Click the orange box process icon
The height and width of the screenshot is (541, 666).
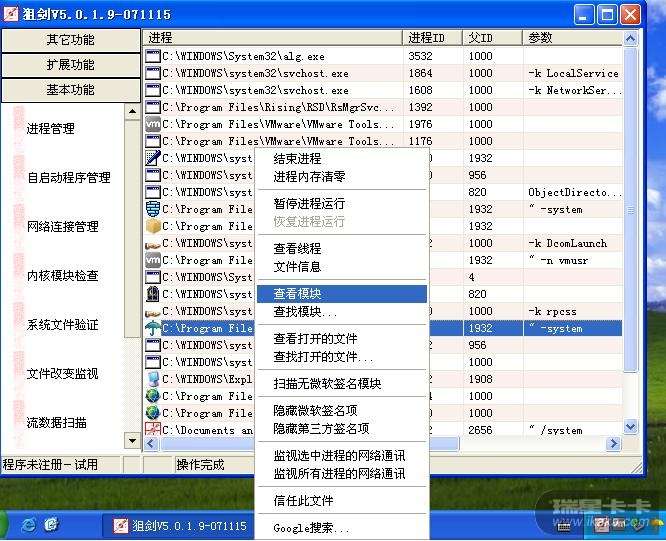click(x=153, y=226)
